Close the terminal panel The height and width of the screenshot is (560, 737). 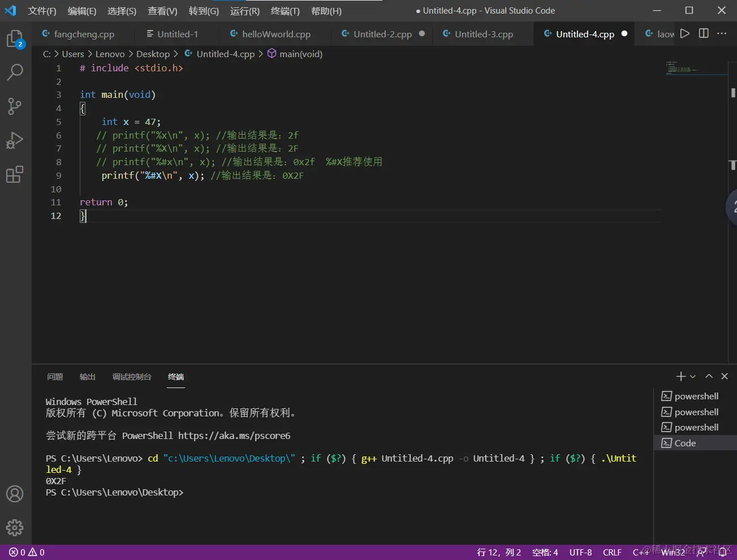(x=725, y=376)
